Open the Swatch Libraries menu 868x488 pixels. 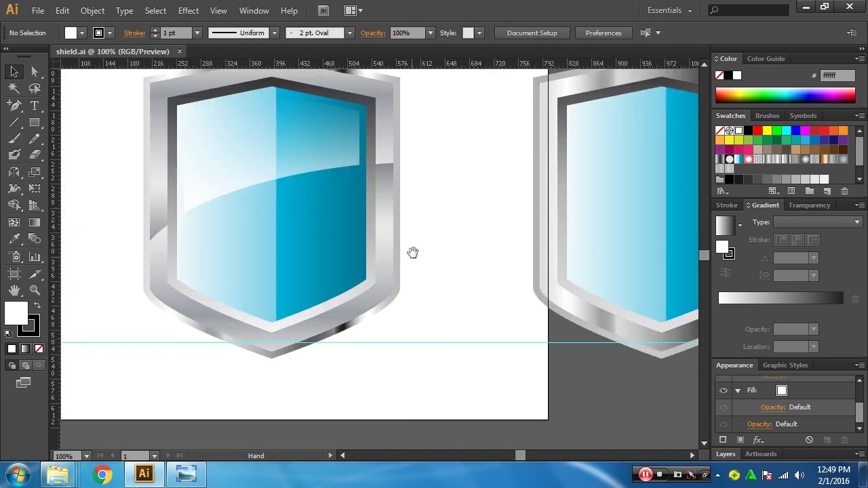pyautogui.click(x=722, y=191)
